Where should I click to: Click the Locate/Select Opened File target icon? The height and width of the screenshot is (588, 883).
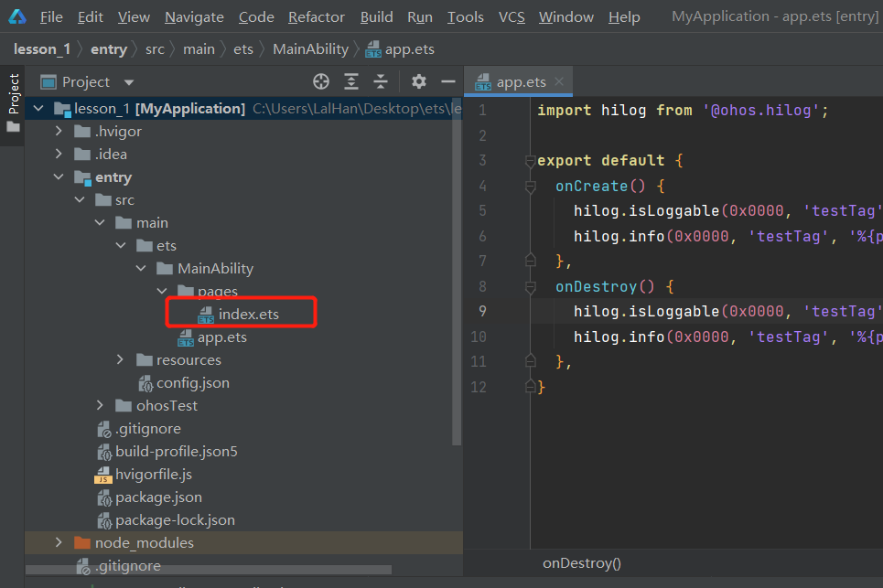321,81
